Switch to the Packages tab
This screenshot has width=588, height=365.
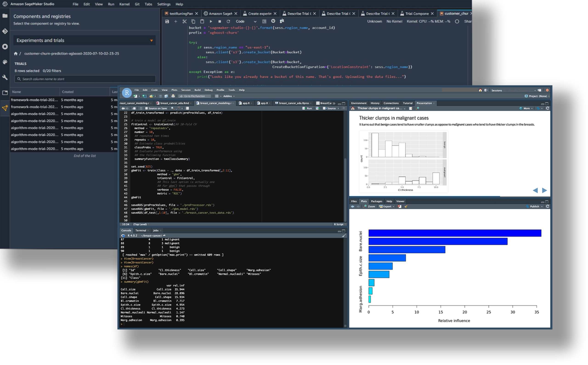(376, 201)
